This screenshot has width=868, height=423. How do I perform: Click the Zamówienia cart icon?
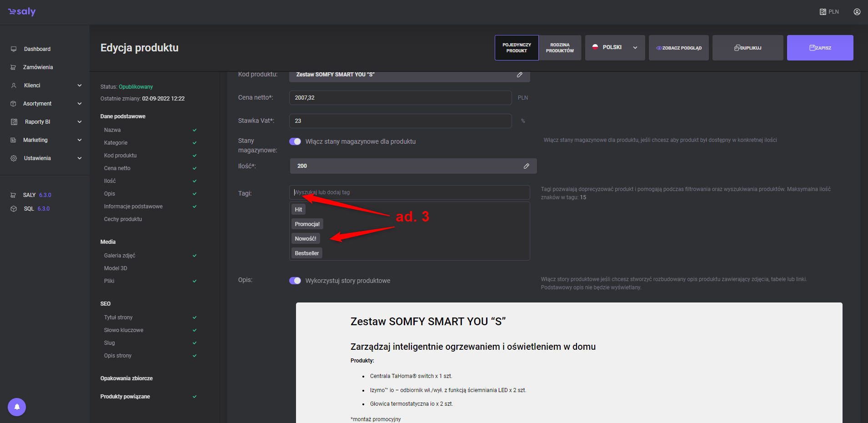(14, 67)
